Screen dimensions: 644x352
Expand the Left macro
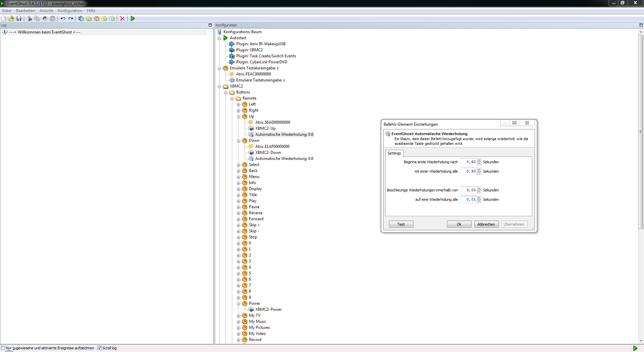(x=239, y=105)
